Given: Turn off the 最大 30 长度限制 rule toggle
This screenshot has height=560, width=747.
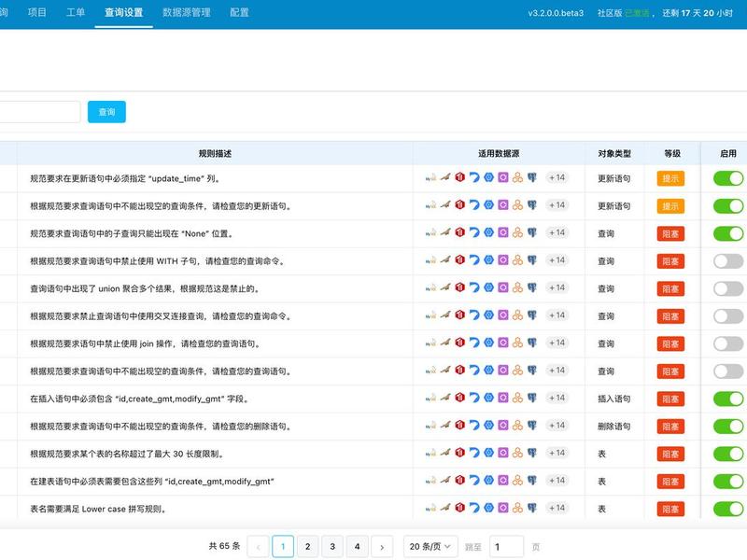Looking at the screenshot, I should pos(728,454).
